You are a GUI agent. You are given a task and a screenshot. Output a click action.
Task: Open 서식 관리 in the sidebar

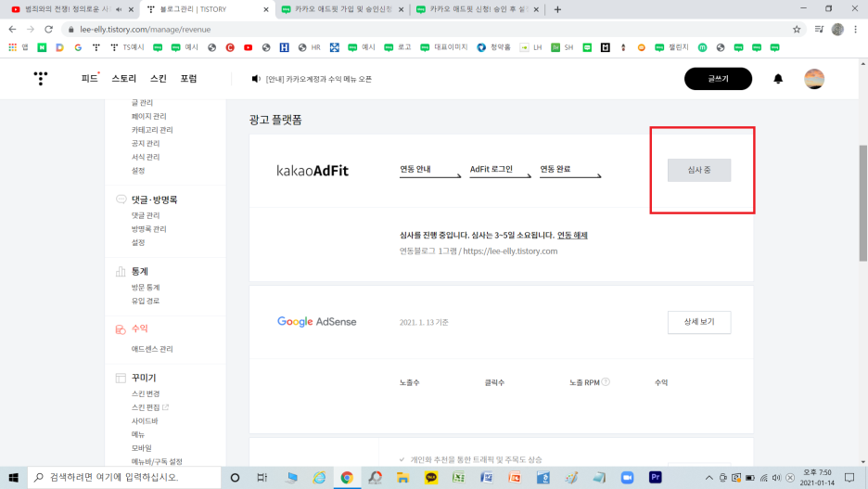(145, 157)
